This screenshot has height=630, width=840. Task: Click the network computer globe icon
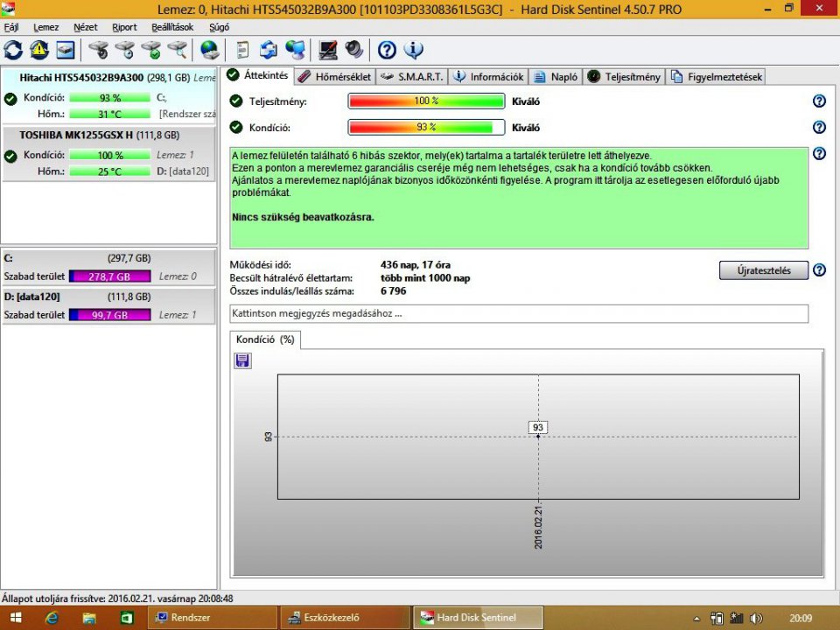coord(295,51)
